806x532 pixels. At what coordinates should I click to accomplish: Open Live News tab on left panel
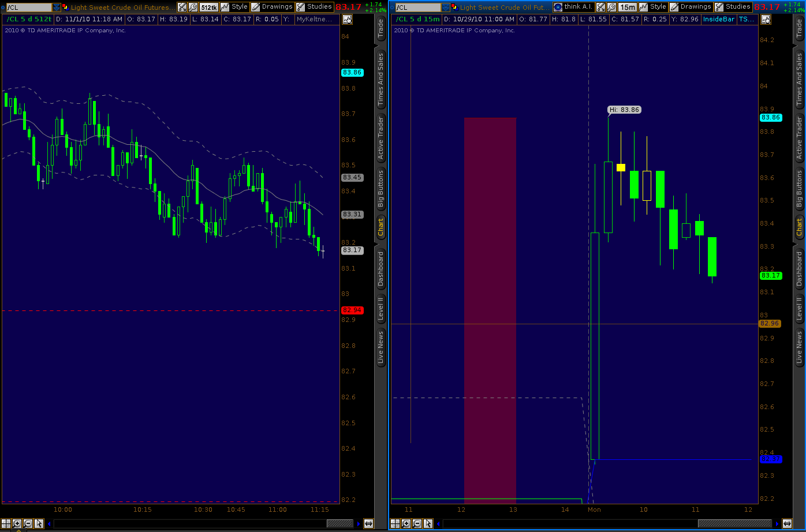(x=380, y=347)
